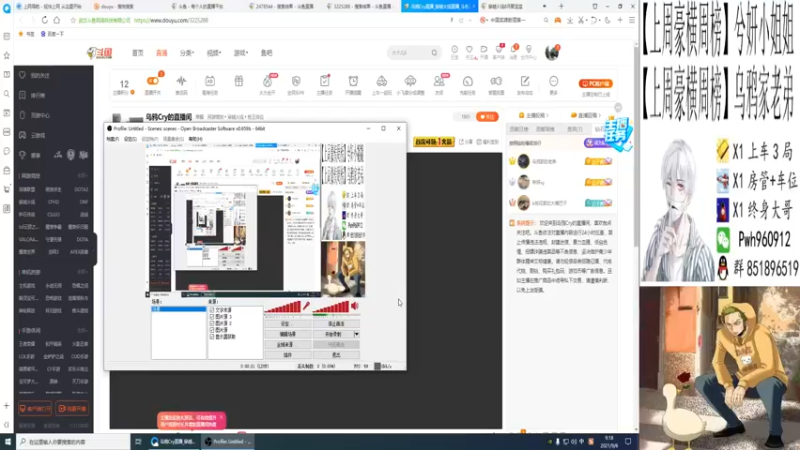Click 直播 in Douyu navigation

162,53
